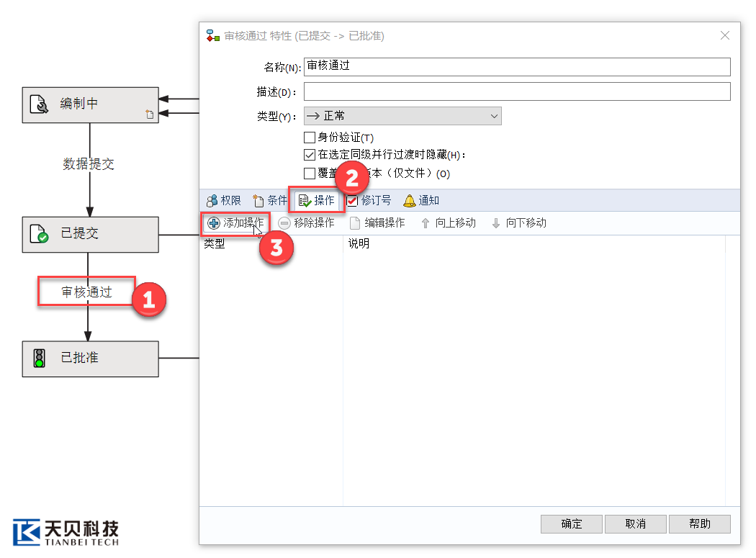The height and width of the screenshot is (558, 756).
Task: Uncheck 在选定同级并行过渡时隐藏 option
Action: pos(310,155)
